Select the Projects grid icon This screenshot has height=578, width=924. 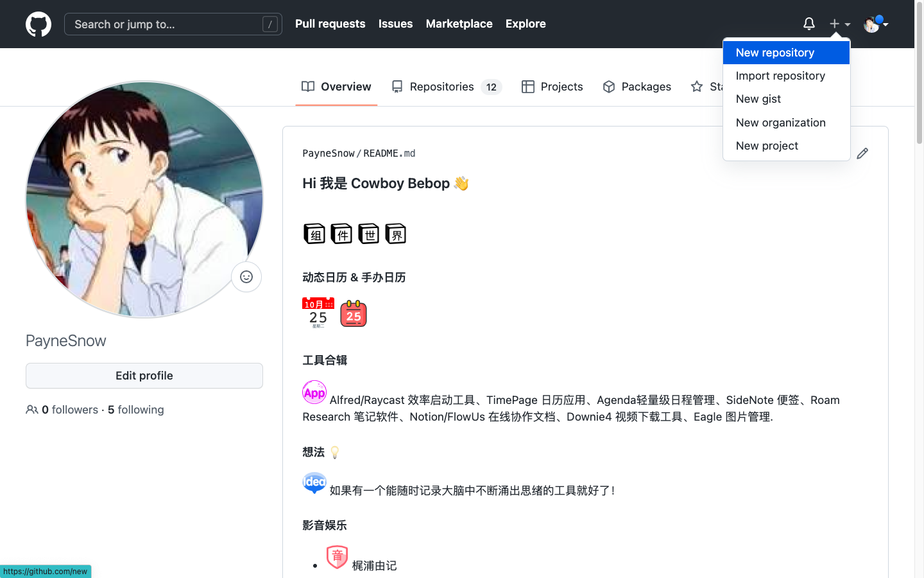coord(528,86)
